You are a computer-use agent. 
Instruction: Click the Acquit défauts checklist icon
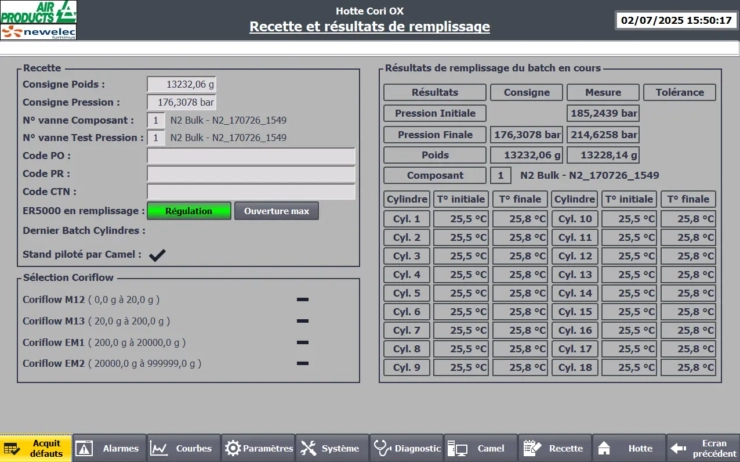coord(11,448)
